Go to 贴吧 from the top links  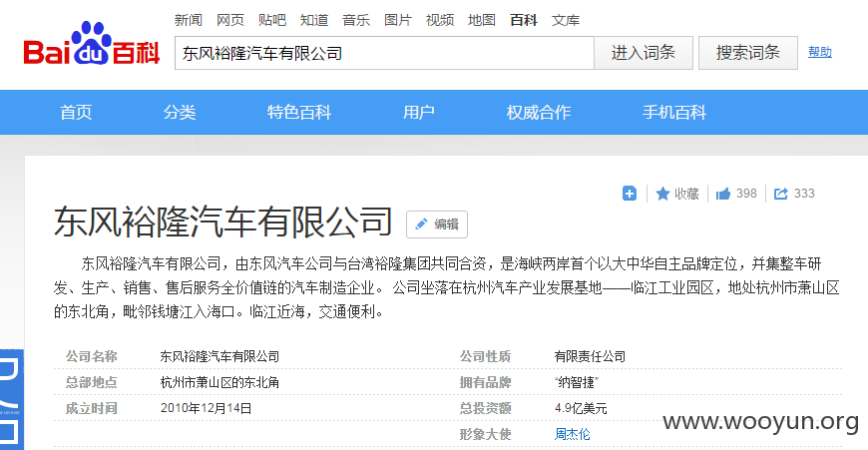(x=272, y=21)
